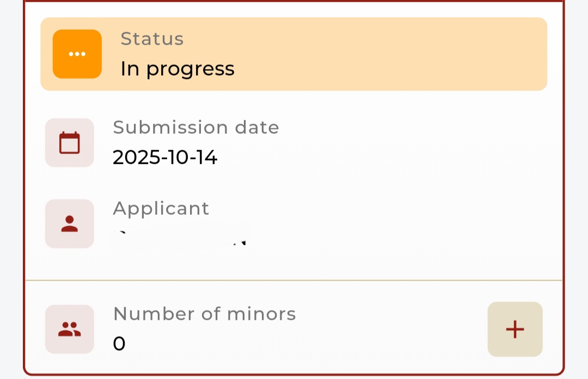Viewport: 588px width, 379px height.
Task: Click empty right side of orange status banner
Action: (408, 54)
